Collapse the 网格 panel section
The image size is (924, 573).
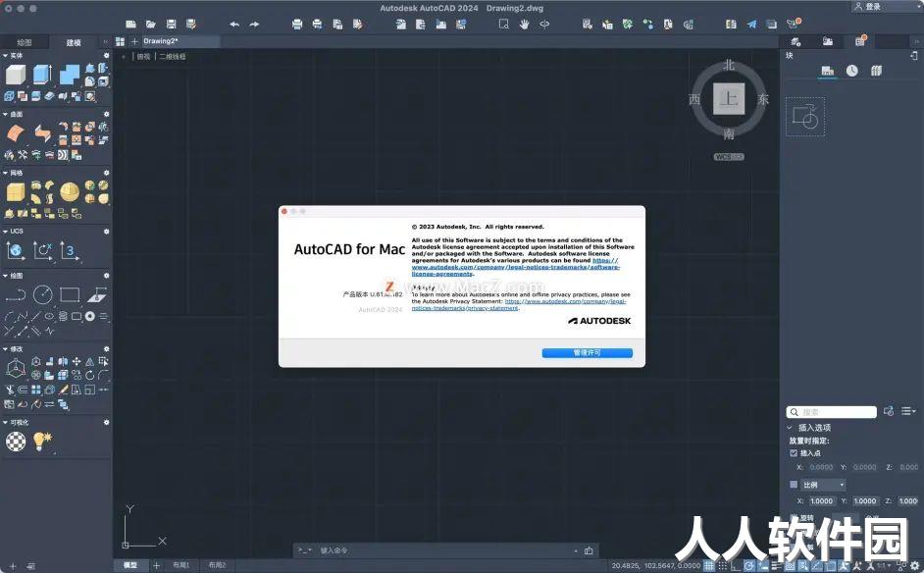[x=5, y=173]
